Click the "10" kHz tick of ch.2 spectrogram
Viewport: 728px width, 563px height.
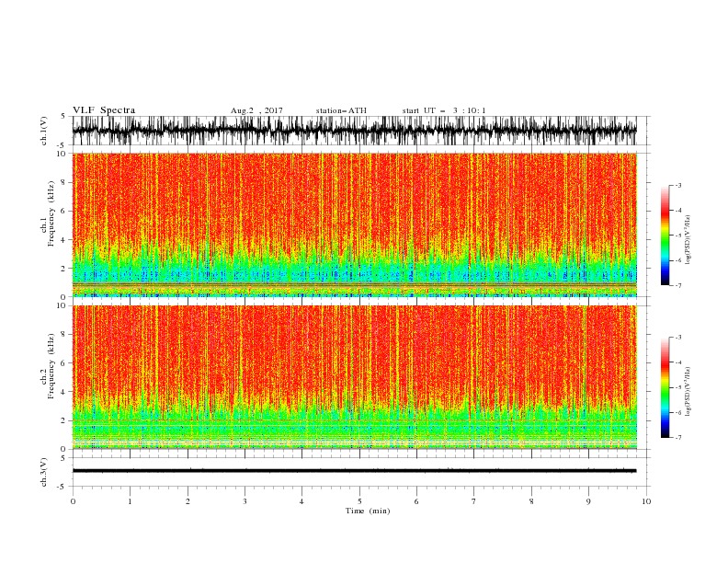click(62, 305)
